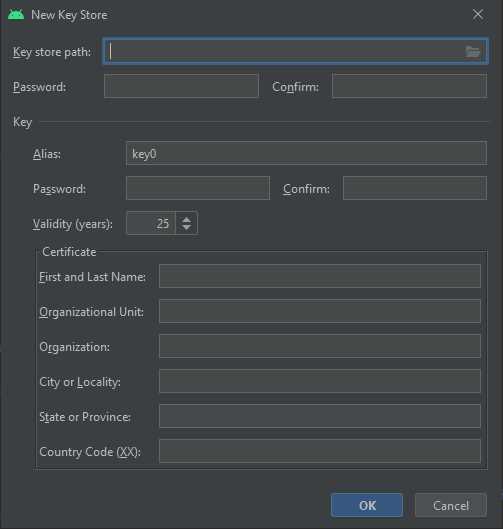The height and width of the screenshot is (529, 503).
Task: Focus the State or Province field
Action: 320,416
